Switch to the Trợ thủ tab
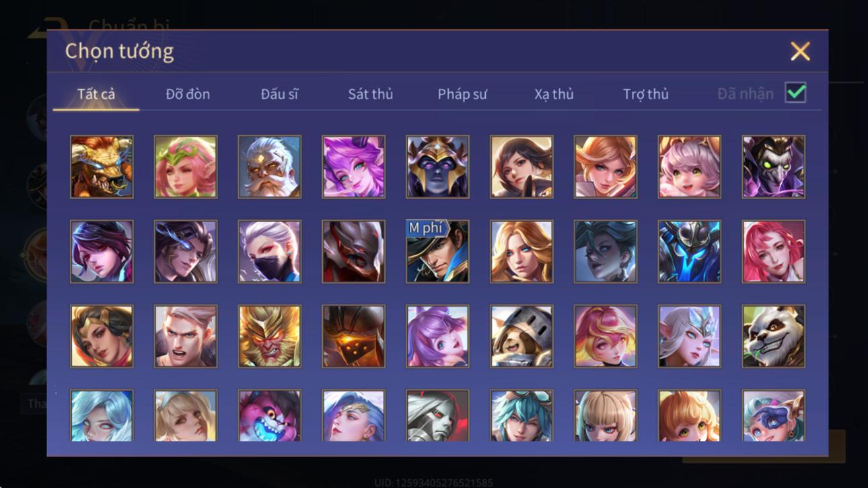Screen dimensions: 868x488 point(645,94)
